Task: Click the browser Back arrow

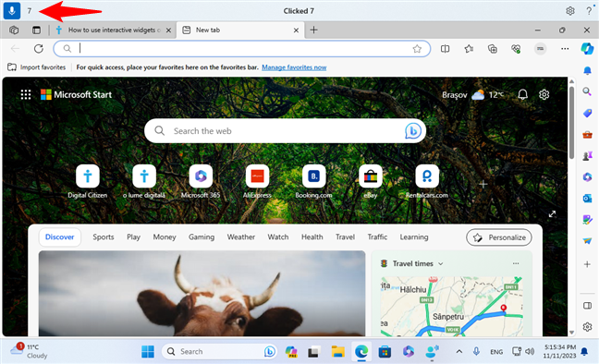Action: point(15,49)
